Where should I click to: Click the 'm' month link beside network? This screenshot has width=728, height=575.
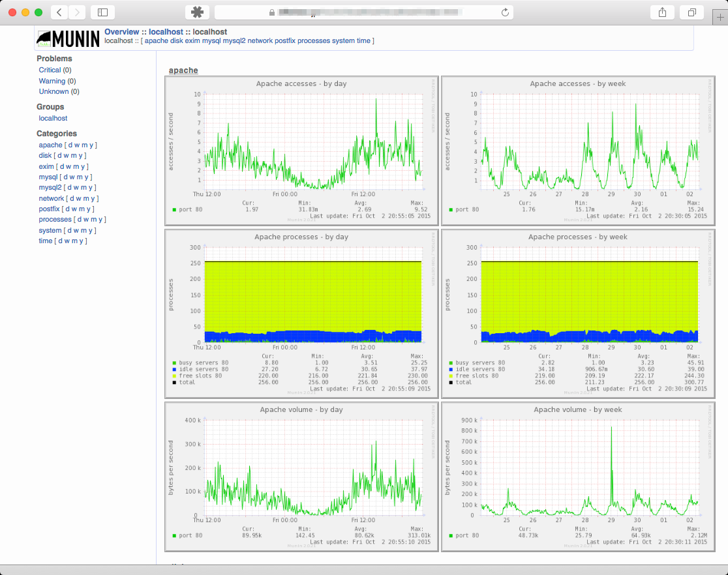[85, 199]
